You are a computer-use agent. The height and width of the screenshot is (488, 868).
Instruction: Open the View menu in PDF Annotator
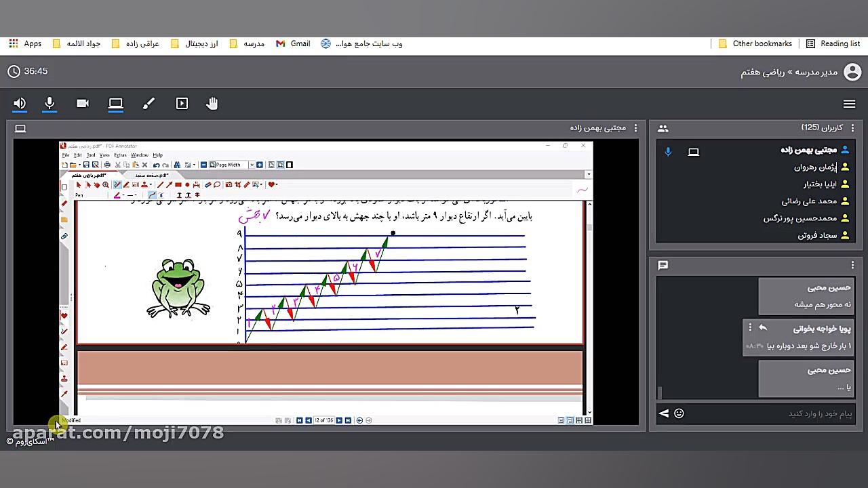coord(104,155)
